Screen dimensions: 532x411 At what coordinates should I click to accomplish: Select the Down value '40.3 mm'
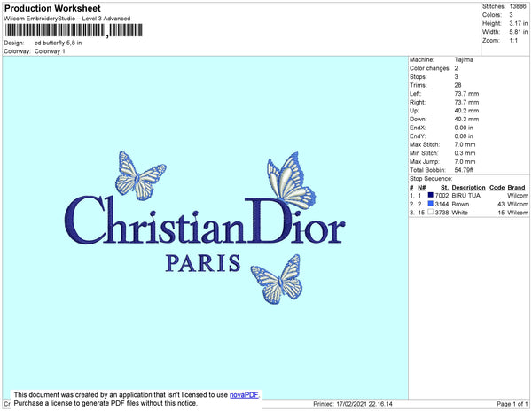pyautogui.click(x=466, y=119)
